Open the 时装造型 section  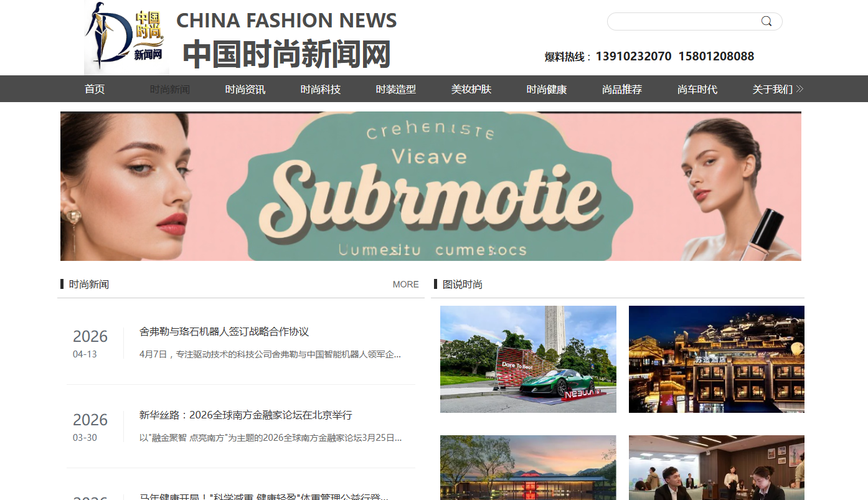point(396,89)
